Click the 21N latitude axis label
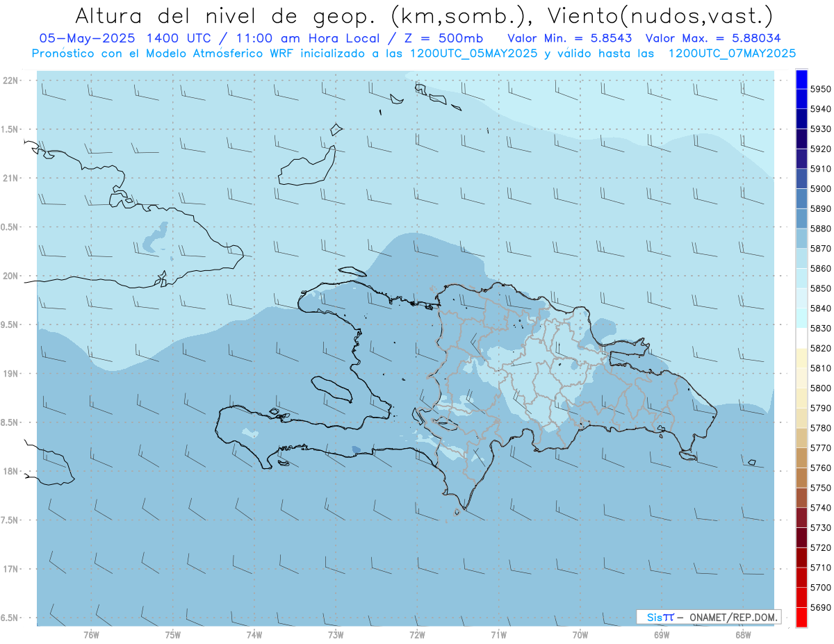The height and width of the screenshot is (644, 834). coord(10,178)
